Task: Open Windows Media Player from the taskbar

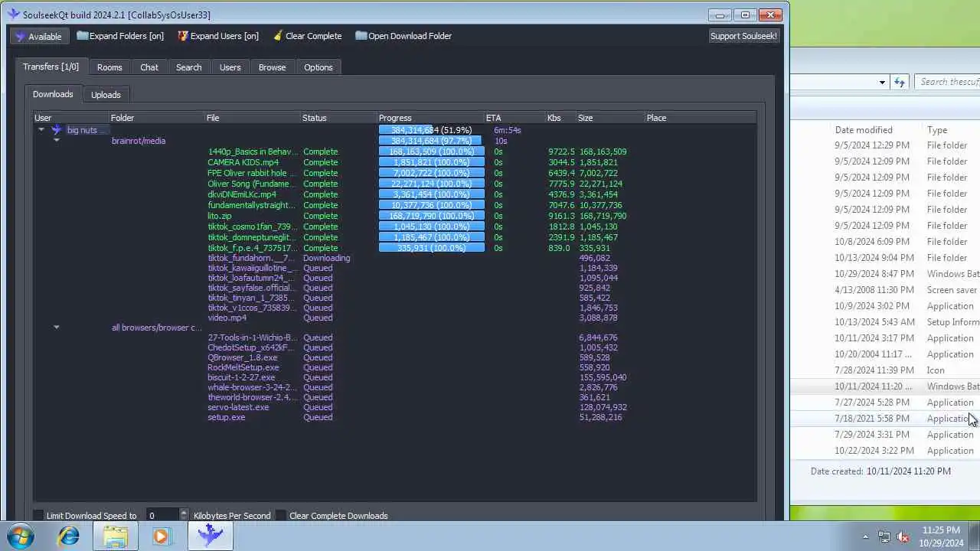Action: (161, 536)
